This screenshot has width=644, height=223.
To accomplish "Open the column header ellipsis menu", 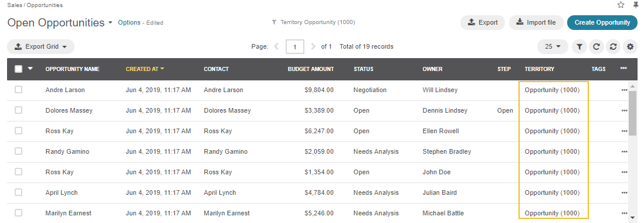I will pos(623,68).
